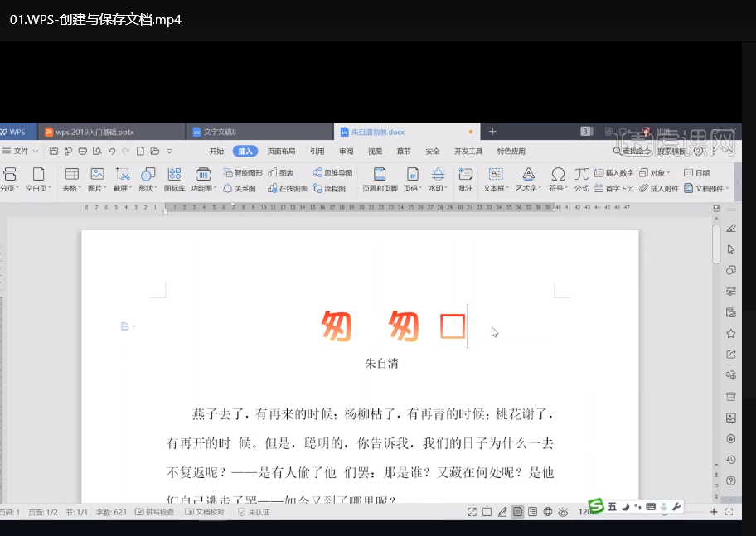Insert an 在线图表 online chart
The image size is (756, 536).
(288, 188)
